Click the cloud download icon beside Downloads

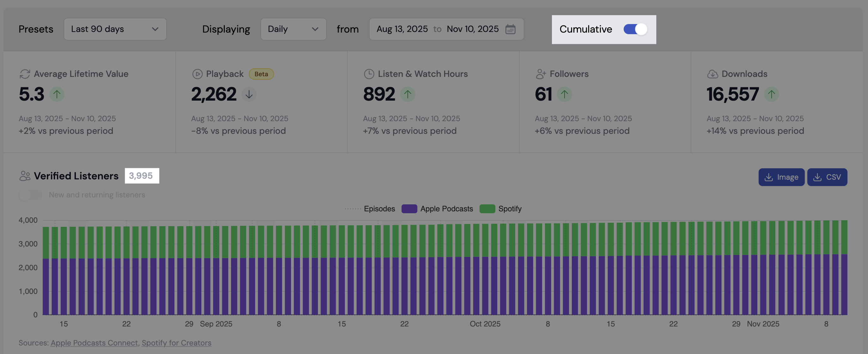[x=713, y=73]
